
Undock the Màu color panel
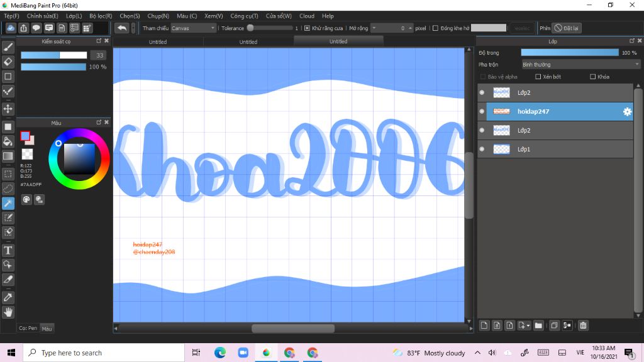point(99,123)
